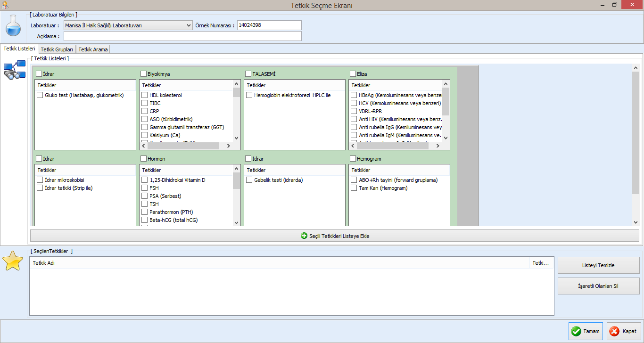
Task: Tick İdrar mikroskobisi checkbox
Action: [x=40, y=180]
